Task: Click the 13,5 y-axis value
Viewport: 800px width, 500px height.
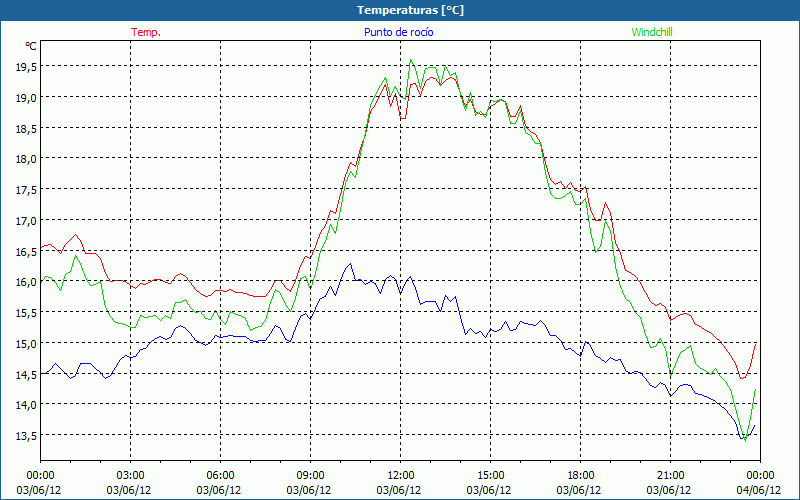Action: coord(26,435)
